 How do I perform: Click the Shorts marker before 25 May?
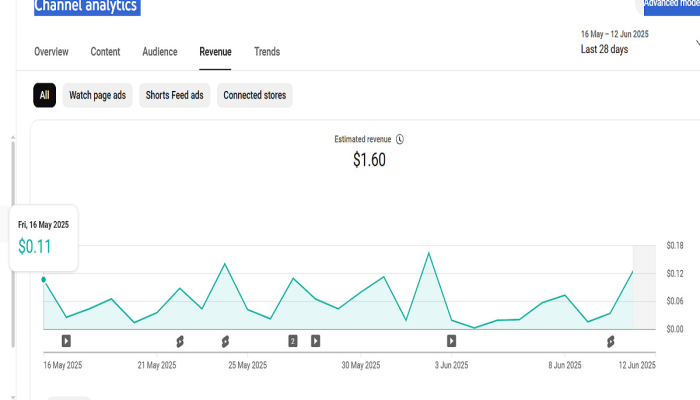[226, 341]
